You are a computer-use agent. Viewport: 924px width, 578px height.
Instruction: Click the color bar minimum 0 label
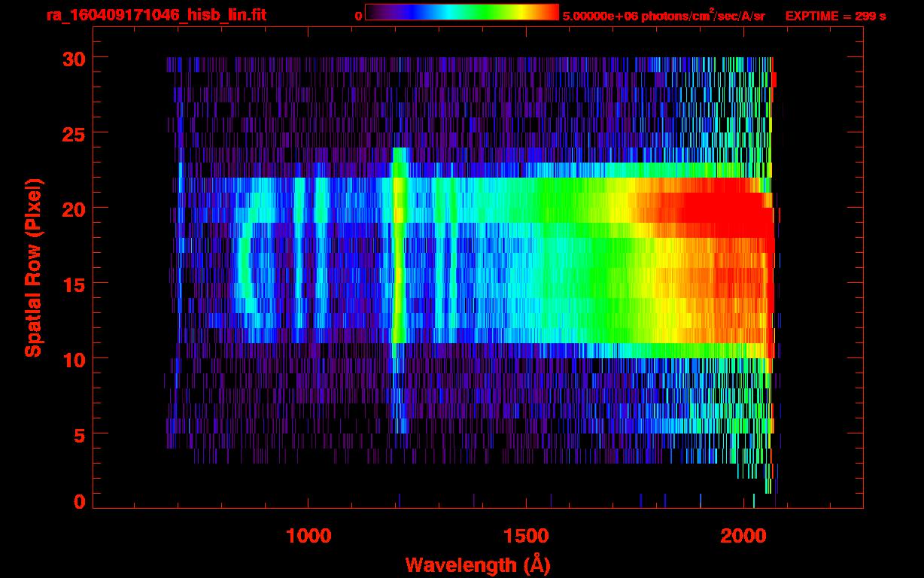pos(358,16)
